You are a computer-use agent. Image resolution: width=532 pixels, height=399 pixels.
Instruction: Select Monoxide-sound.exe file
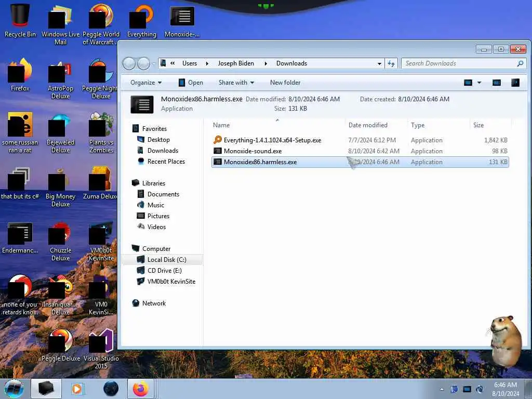click(360, 151)
